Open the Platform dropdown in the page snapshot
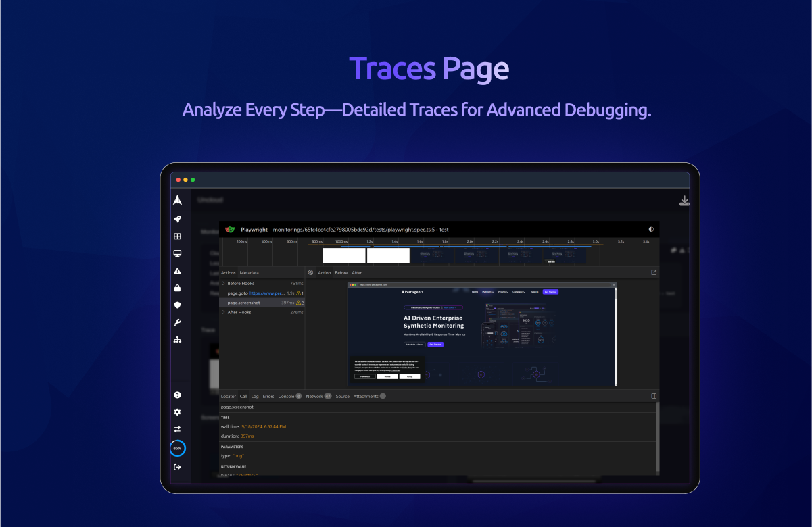 click(x=488, y=292)
